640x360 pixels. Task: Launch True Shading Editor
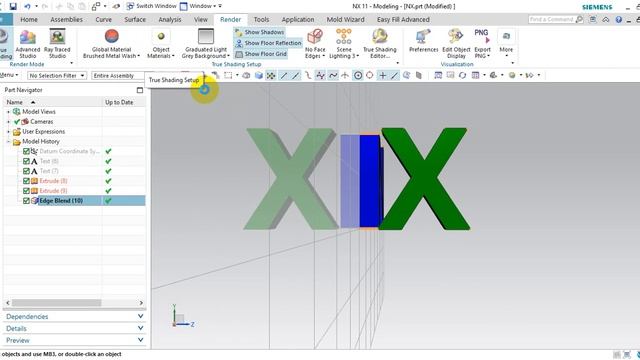[380, 44]
